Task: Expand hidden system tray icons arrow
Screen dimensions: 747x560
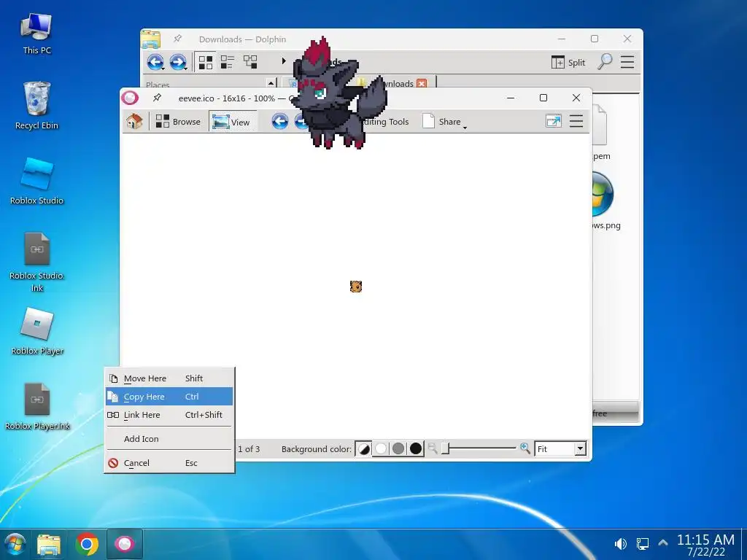Action: click(662, 542)
